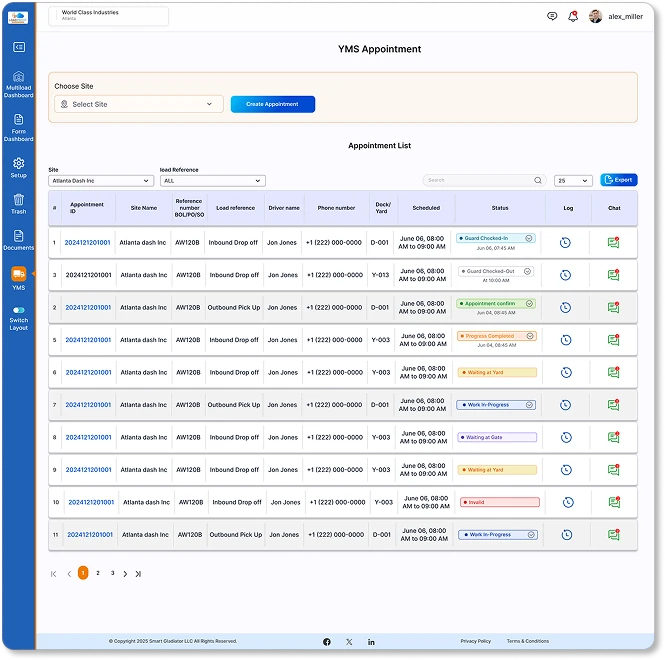Open the load Reference ALL dropdown
Screen dimensions: 665x660
212,181
